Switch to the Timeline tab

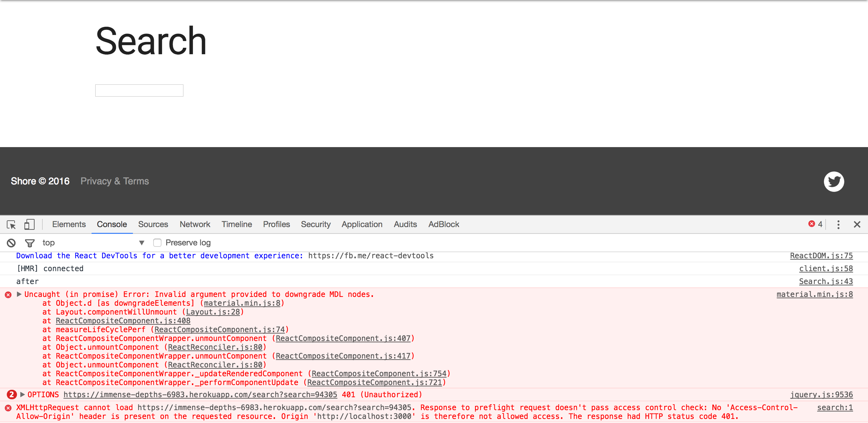click(237, 224)
